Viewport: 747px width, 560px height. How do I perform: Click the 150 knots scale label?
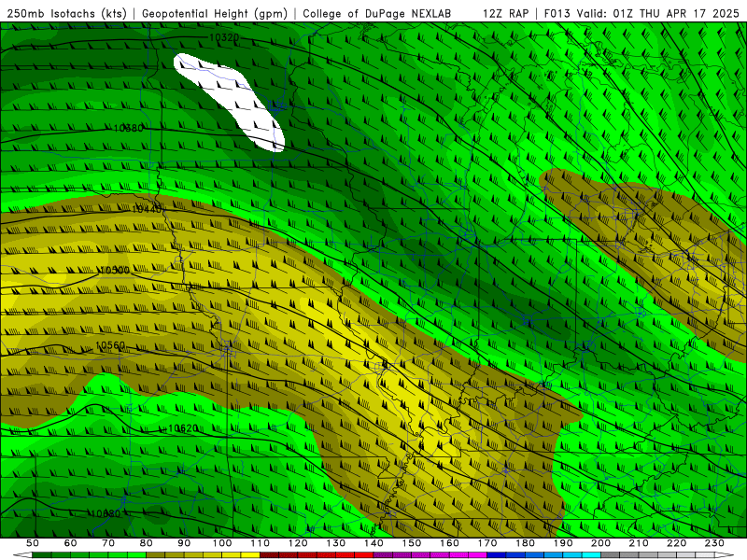coord(412,543)
